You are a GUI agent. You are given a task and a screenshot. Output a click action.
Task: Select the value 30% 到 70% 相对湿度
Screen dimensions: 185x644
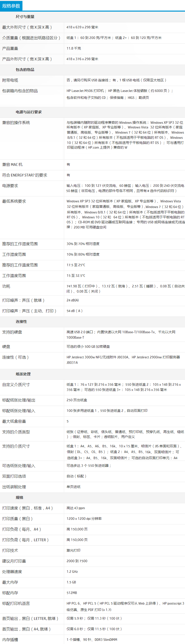(83, 244)
